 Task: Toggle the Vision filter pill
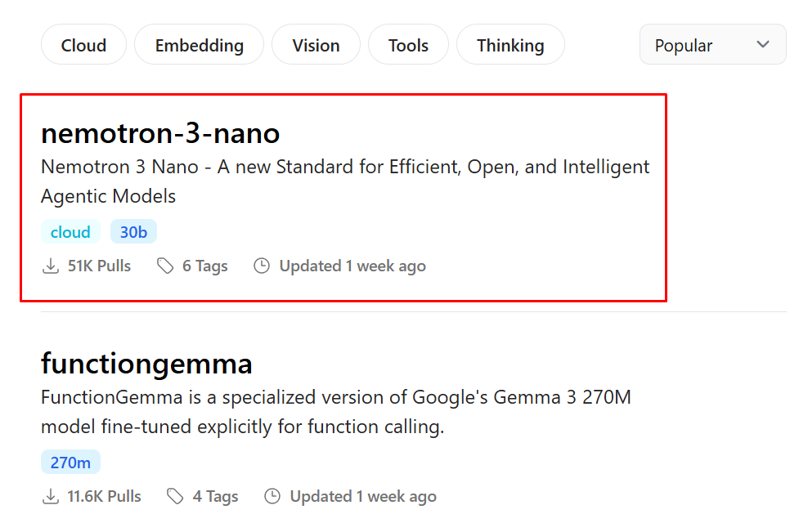[316, 45]
